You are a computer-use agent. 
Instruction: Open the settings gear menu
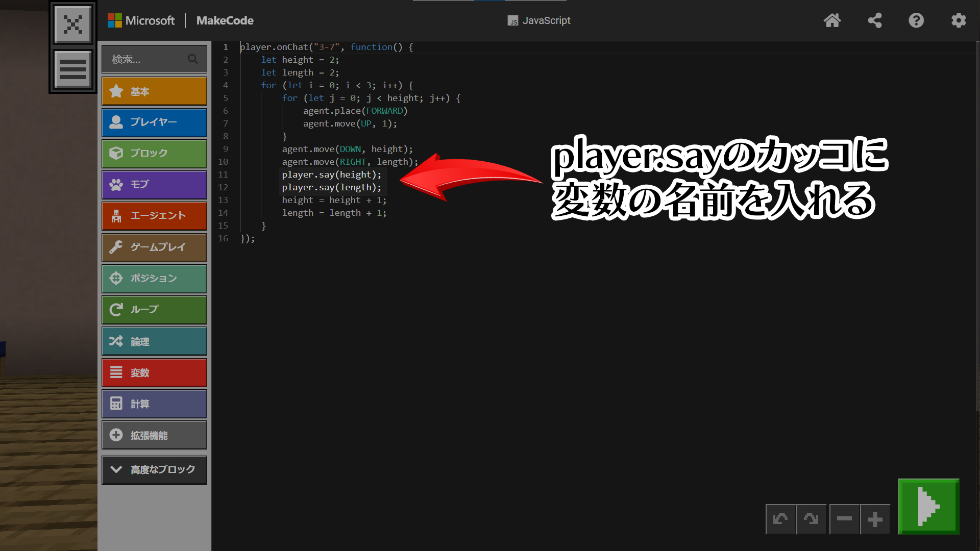tap(959, 20)
